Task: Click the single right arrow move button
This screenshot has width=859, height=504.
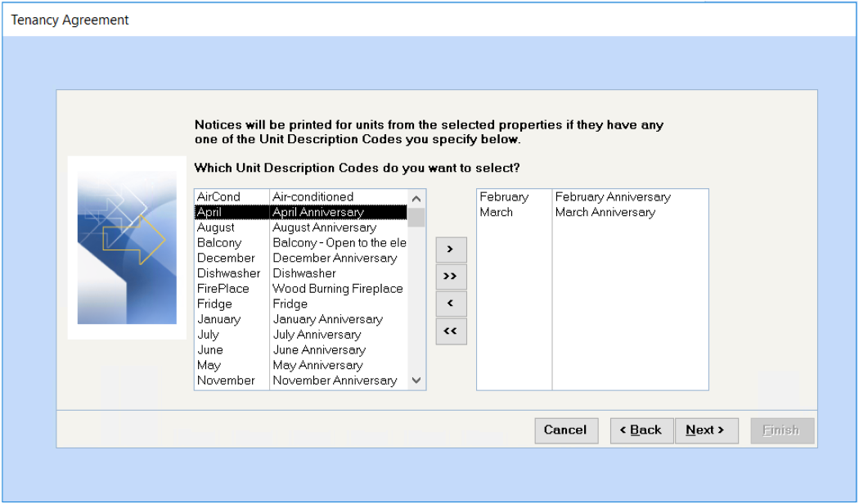Action: coord(451,249)
